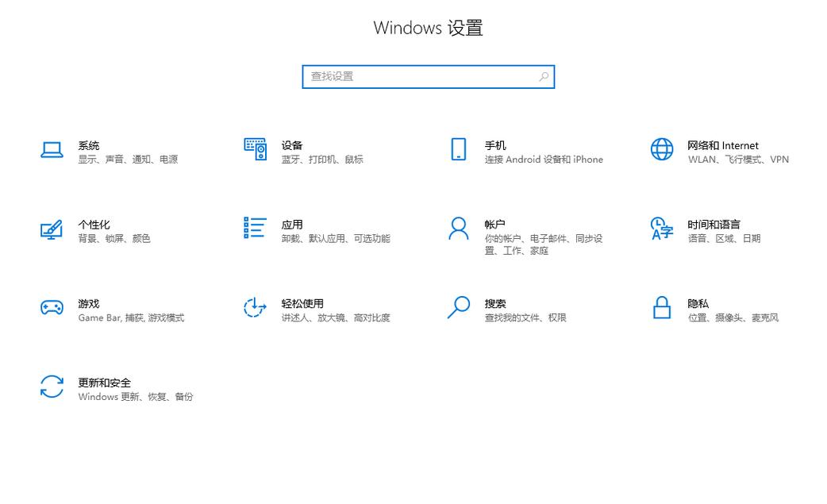Viewport: 827px width, 504px height.
Task: Click the Gaming controller icon
Action: 51,308
